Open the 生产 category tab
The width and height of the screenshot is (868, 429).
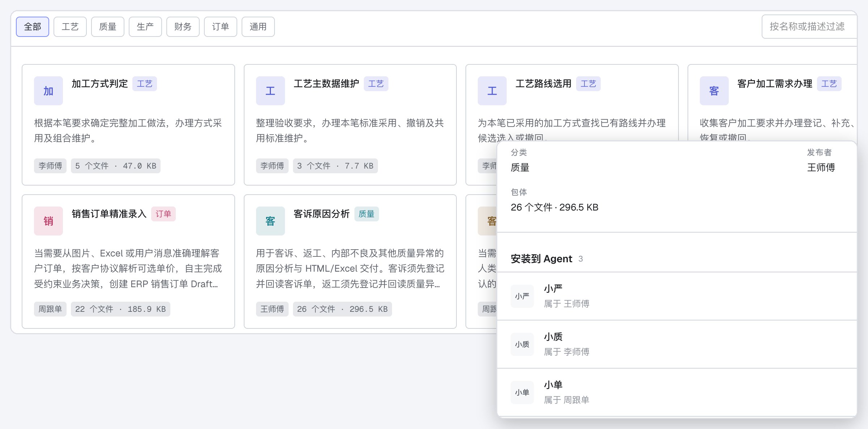pos(145,27)
